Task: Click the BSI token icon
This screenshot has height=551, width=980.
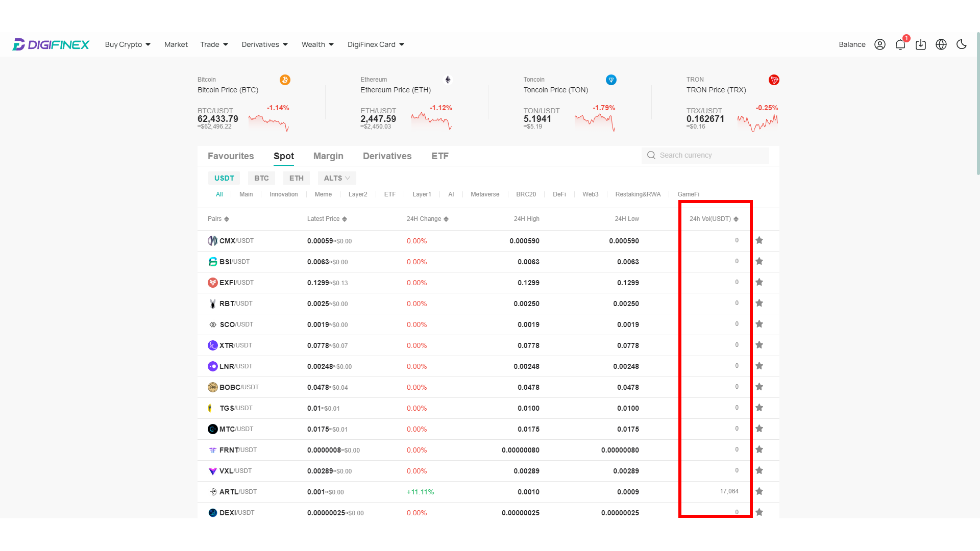Action: click(213, 262)
